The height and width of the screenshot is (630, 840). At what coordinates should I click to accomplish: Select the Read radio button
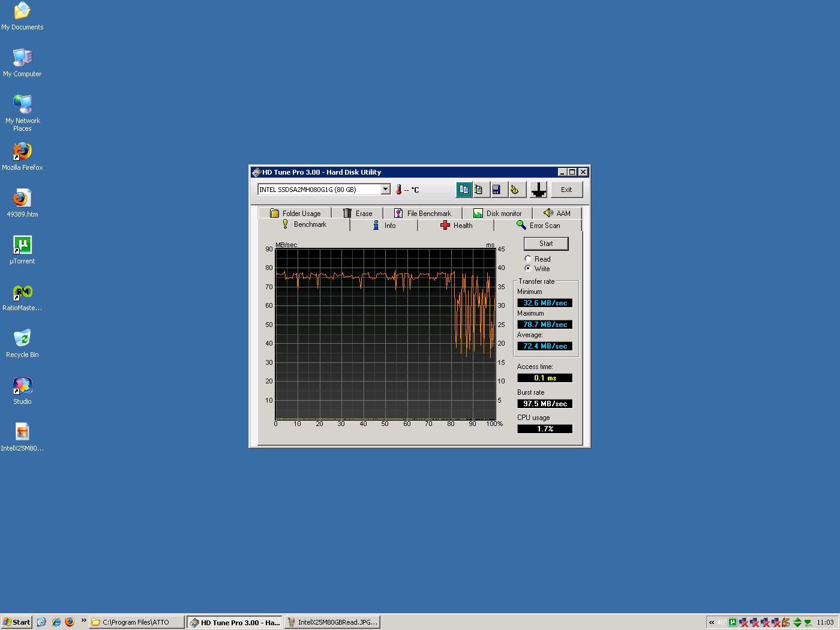[x=528, y=259]
